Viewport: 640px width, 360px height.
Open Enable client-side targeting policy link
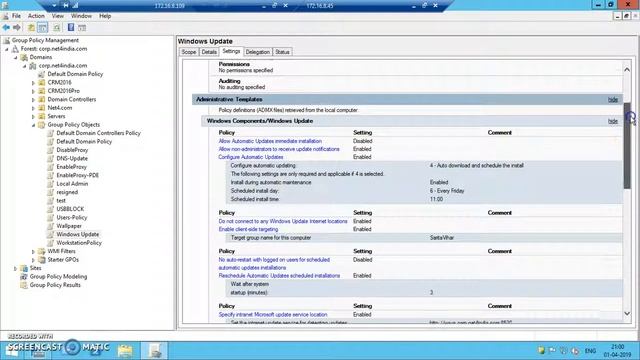(x=248, y=229)
